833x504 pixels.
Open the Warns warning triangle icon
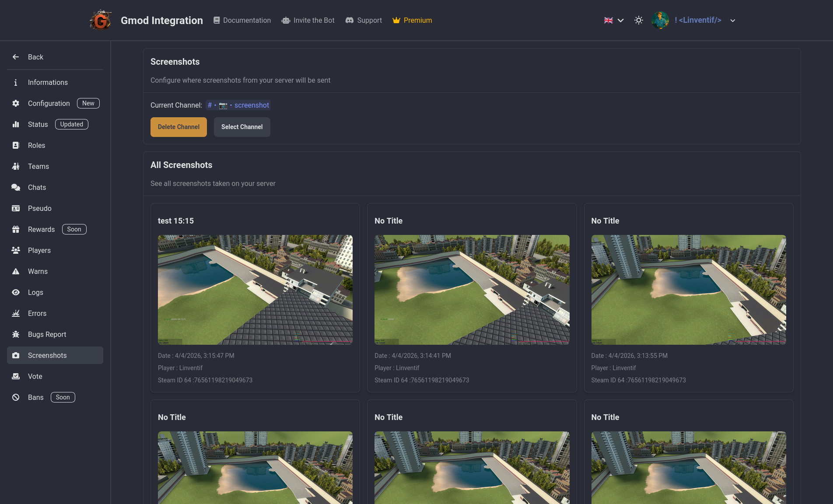pyautogui.click(x=16, y=271)
